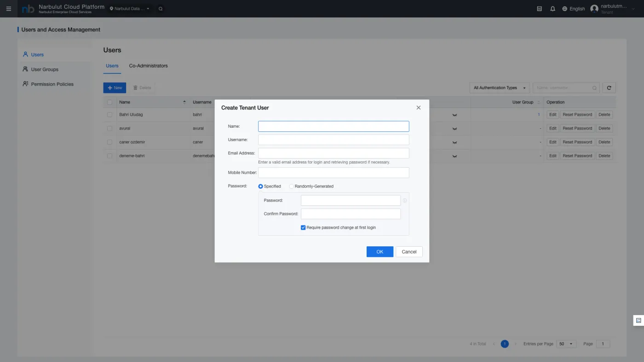The width and height of the screenshot is (644, 362).
Task: Click the hidden-eye icon in caner ozdemir row
Action: (454, 142)
